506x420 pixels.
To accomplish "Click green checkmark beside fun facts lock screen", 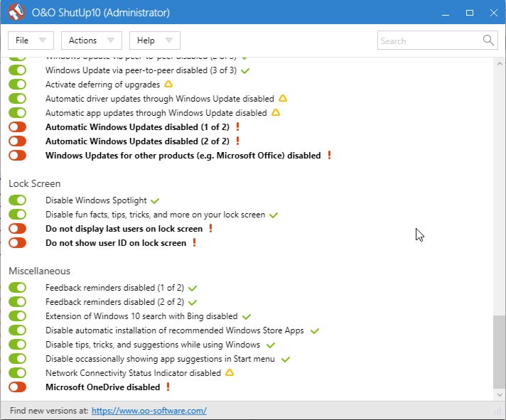I will click(x=274, y=215).
